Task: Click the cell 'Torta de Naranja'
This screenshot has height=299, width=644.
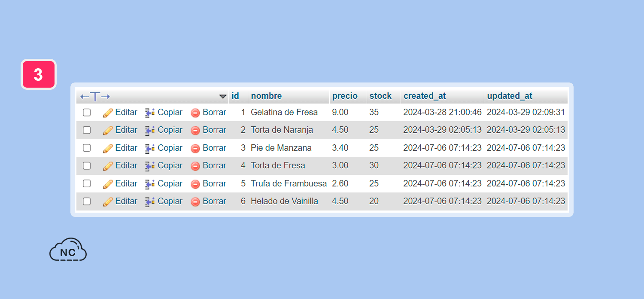Action: (282, 130)
